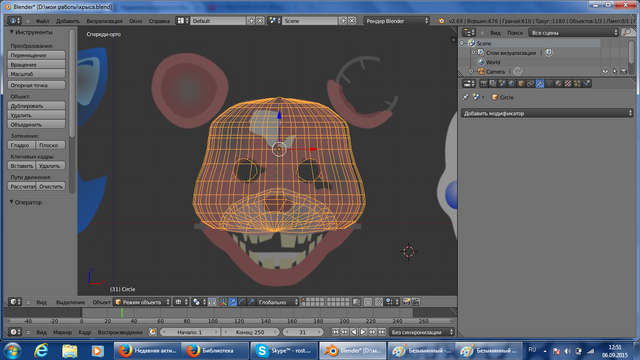Screen dimensions: 640x360
Task: Open the Particles properties tab
Action: [577, 84]
